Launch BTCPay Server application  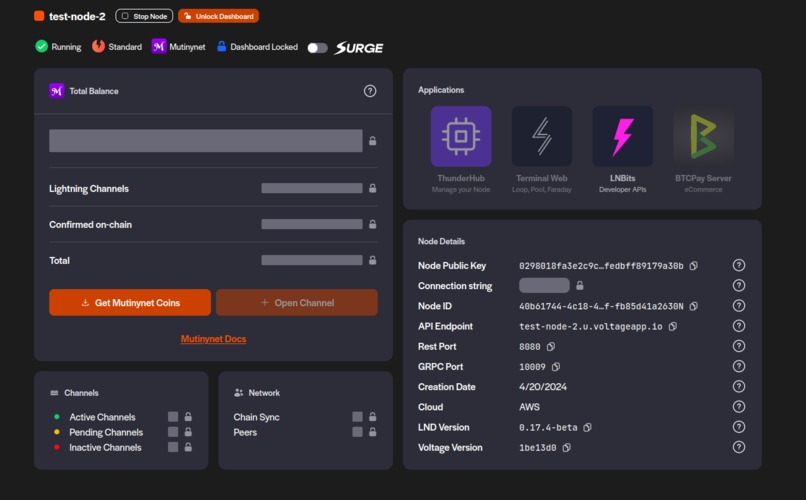click(703, 150)
